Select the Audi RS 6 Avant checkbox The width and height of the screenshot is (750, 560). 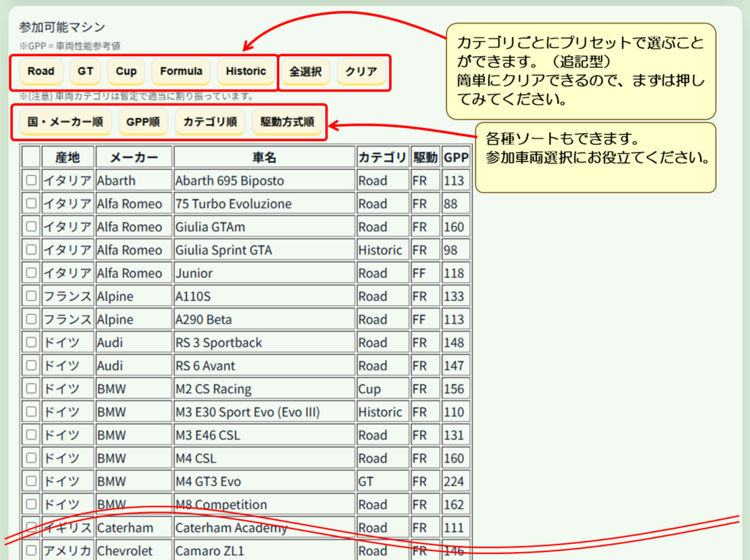click(31, 366)
